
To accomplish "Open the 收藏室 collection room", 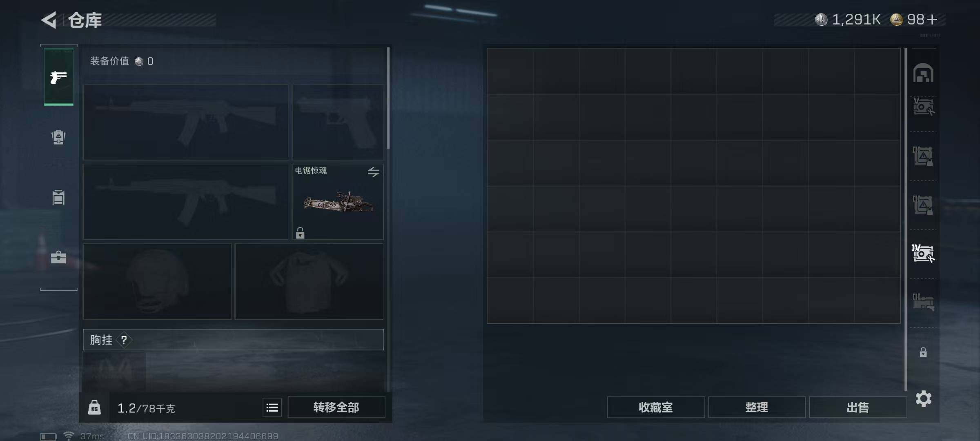I will pyautogui.click(x=656, y=408).
